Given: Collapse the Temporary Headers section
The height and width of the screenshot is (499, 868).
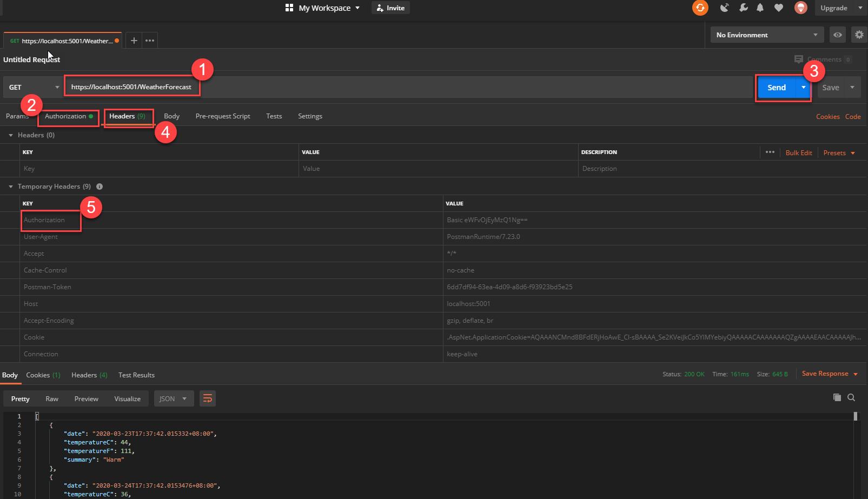Looking at the screenshot, I should [10, 186].
